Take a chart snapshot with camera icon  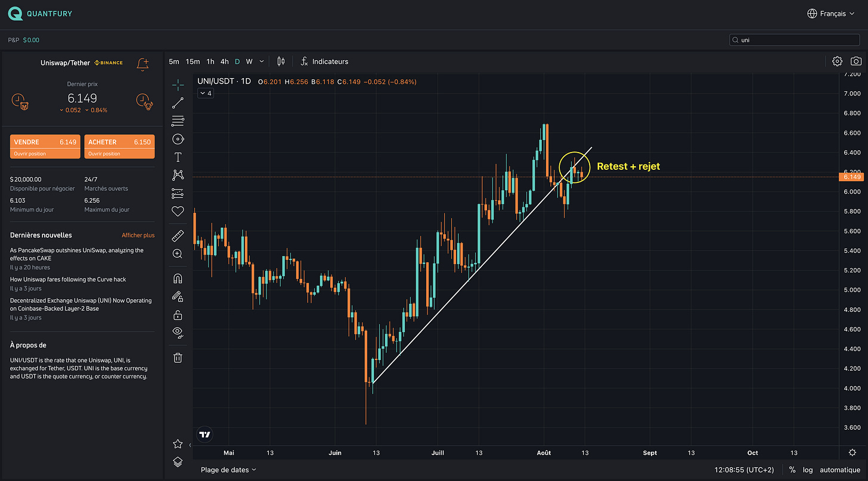tap(856, 61)
